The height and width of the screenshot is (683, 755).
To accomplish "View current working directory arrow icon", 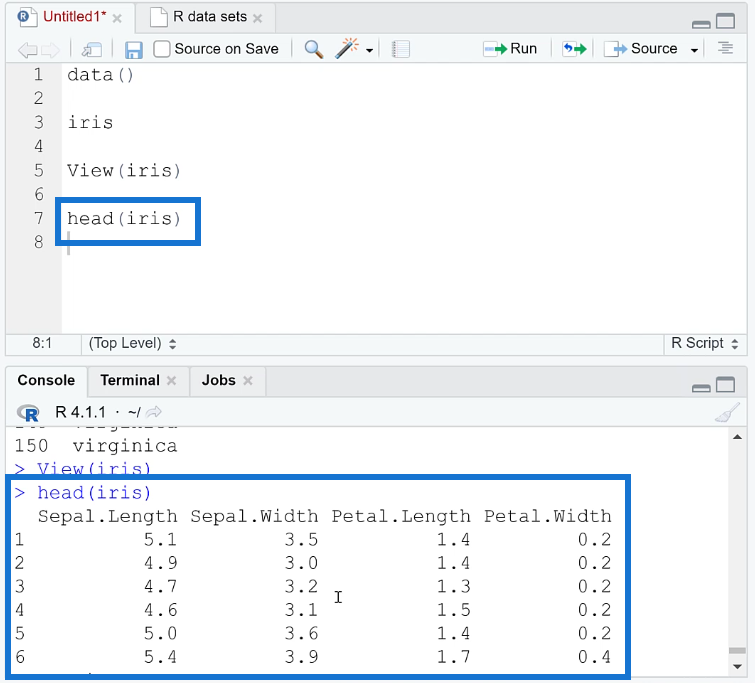I will (x=154, y=412).
